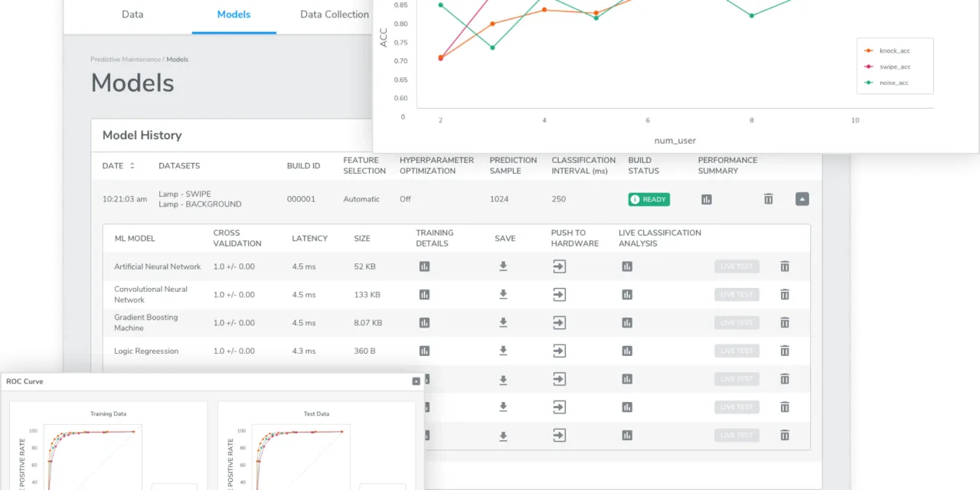Download the Artificial Neural Network model
The height and width of the screenshot is (490, 980).
click(x=503, y=266)
